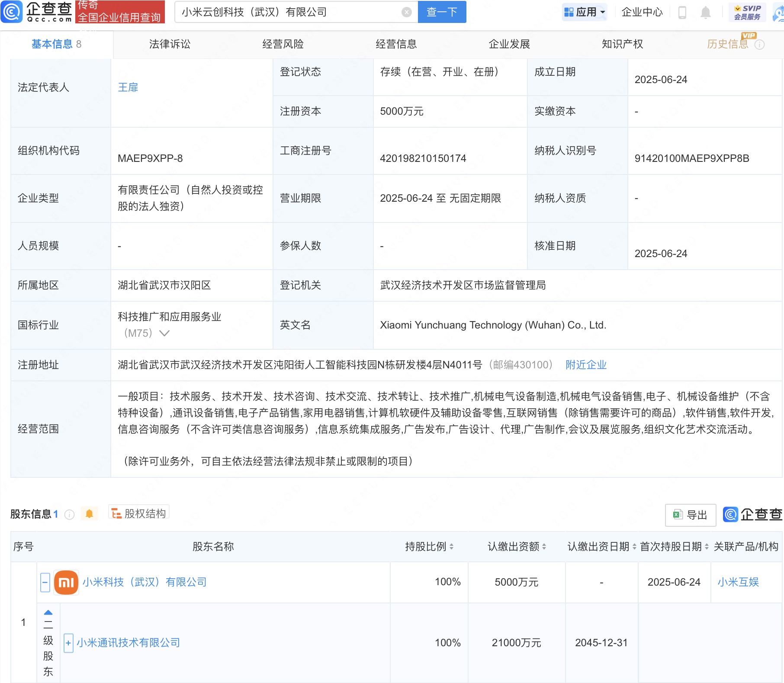Image resolution: width=784 pixels, height=683 pixels.
Task: Switch to the 法律诉讼 tab
Action: click(170, 44)
